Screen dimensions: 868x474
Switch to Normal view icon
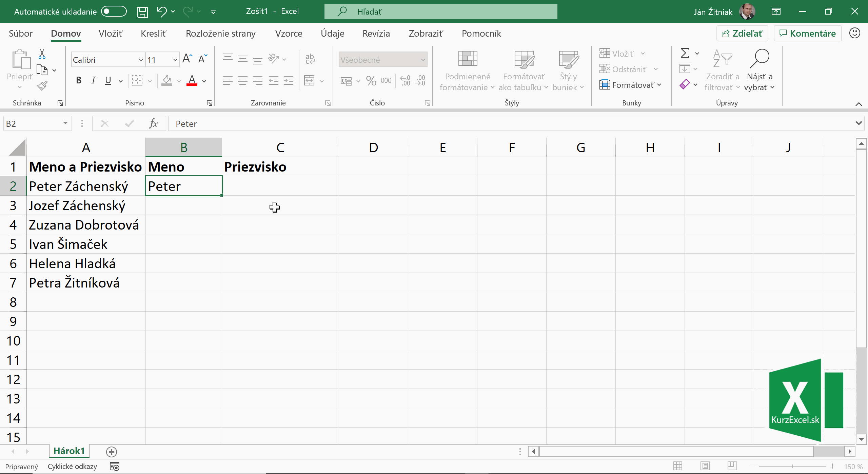coord(677,467)
